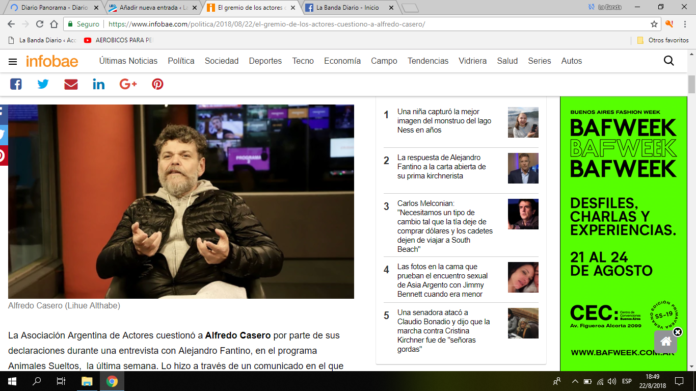This screenshot has height=391, width=696.
Task: Click the orange extension icon in toolbar
Action: pos(669,24)
